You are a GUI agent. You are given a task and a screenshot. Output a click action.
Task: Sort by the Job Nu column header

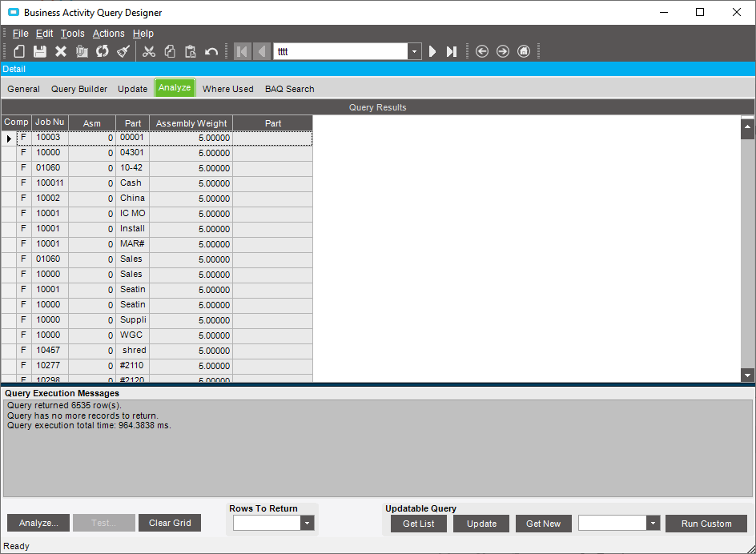pyautogui.click(x=50, y=122)
